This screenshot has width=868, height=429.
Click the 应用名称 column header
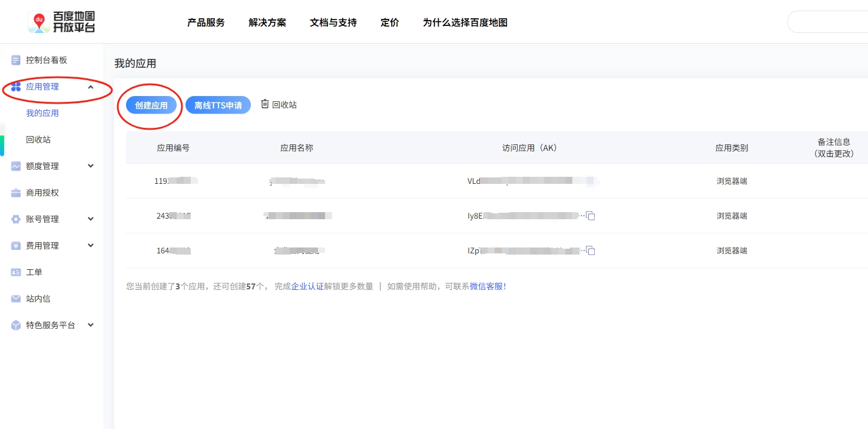pyautogui.click(x=297, y=148)
